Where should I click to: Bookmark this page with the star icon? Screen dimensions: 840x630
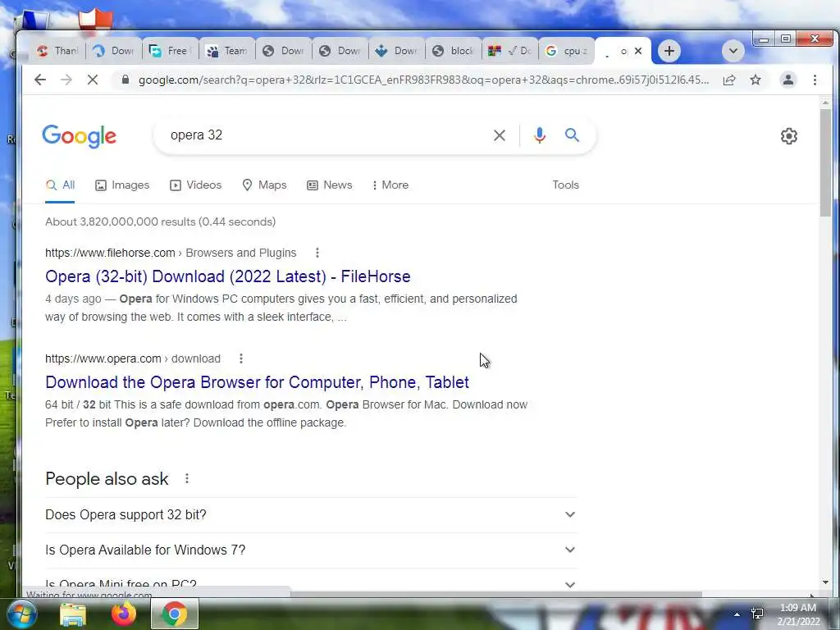click(756, 80)
